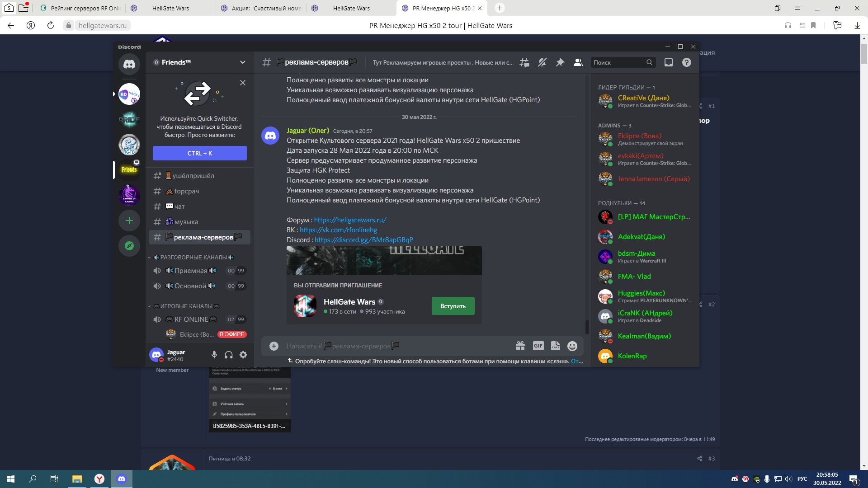Open User Settings gear icon
The height and width of the screenshot is (488, 868).
point(243,355)
